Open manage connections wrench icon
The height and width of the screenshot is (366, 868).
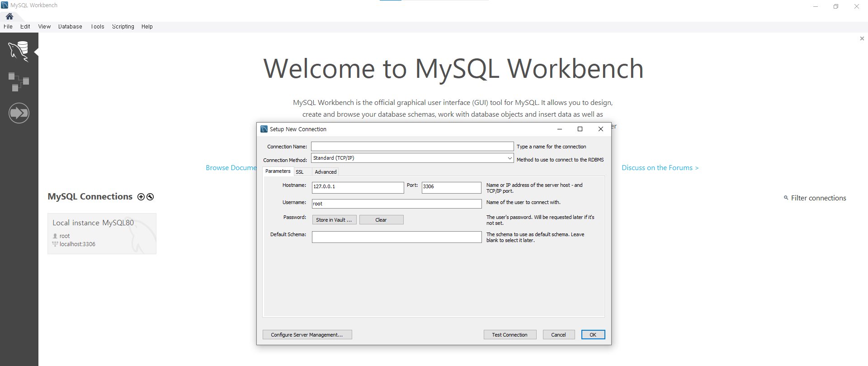pos(150,197)
